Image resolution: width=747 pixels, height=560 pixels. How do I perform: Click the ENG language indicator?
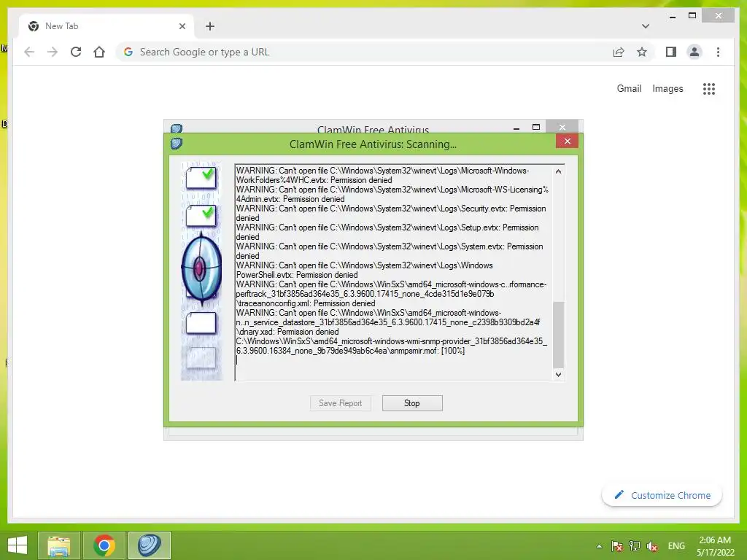click(676, 546)
